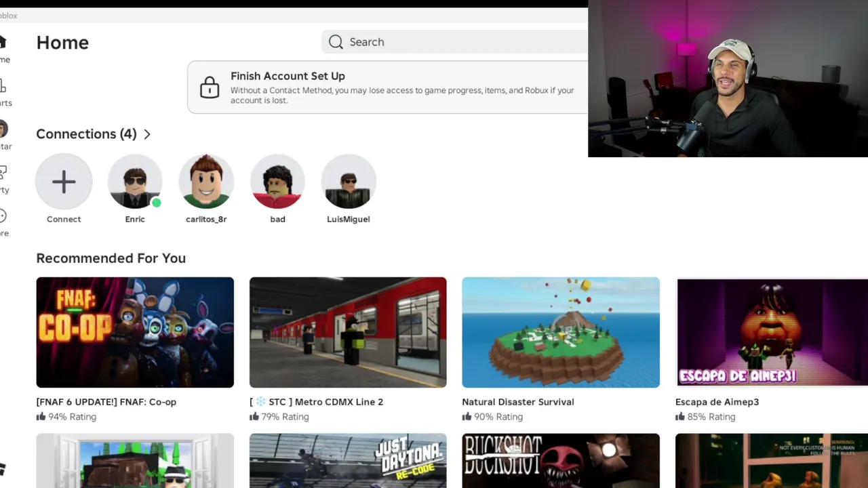Open the Home sidebar icon
868x488 pixels.
click(x=2, y=42)
